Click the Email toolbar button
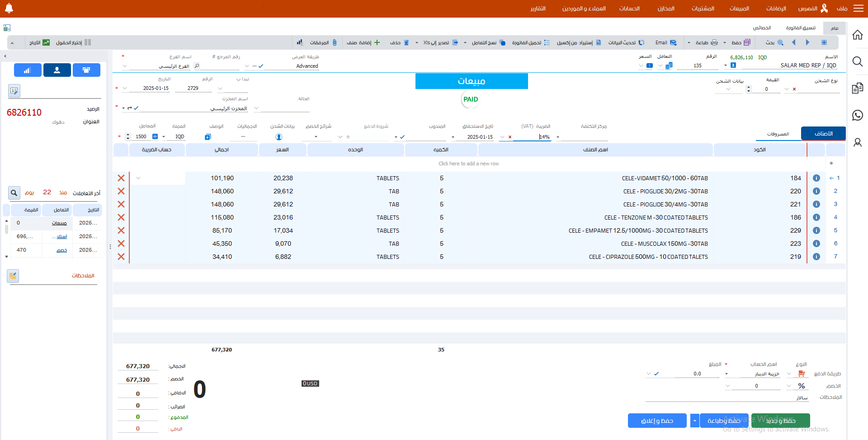The height and width of the screenshot is (440, 868). tap(666, 42)
